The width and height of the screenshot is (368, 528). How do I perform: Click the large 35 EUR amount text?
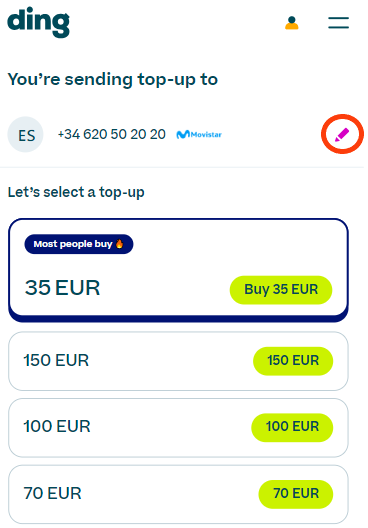(x=62, y=288)
